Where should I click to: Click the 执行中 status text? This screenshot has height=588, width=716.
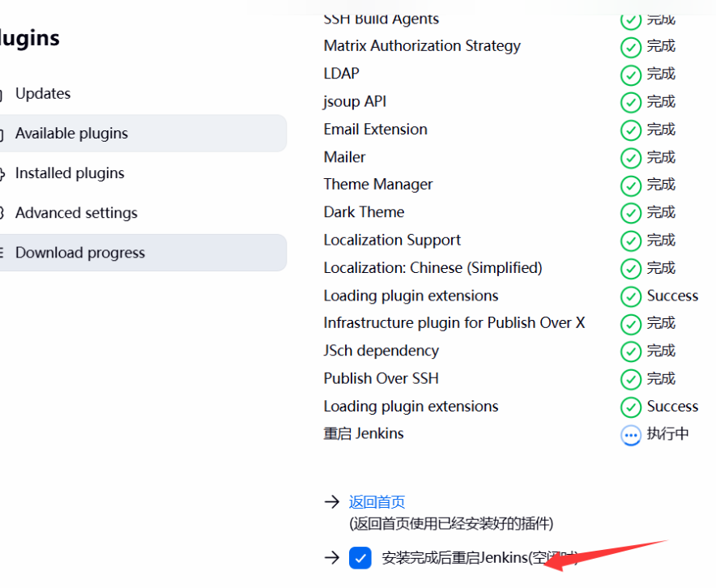pyautogui.click(x=667, y=433)
